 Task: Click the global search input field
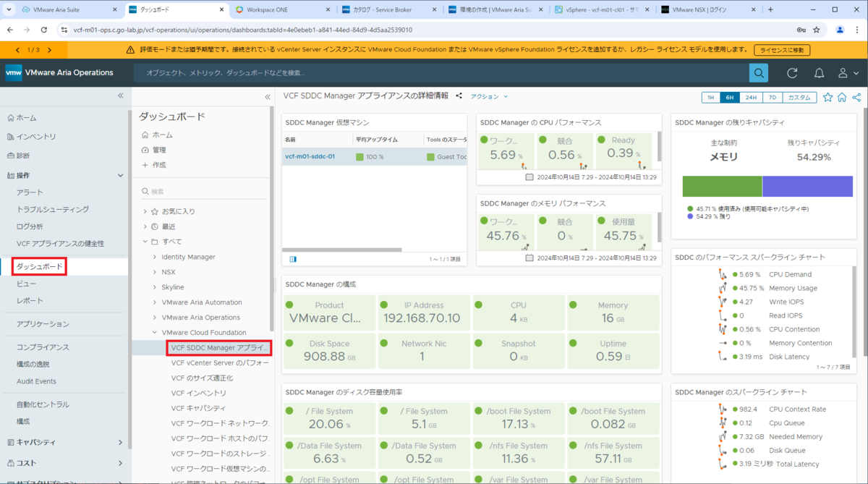(x=441, y=73)
